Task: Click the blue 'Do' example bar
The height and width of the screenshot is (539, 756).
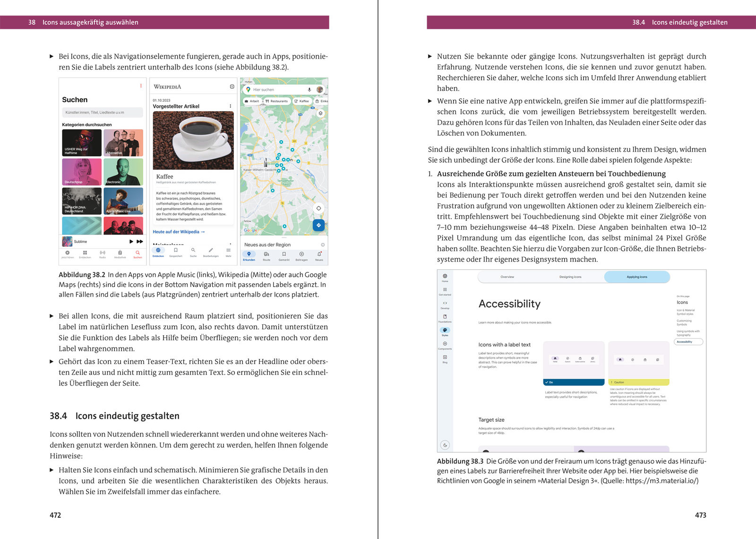Action: [x=574, y=382]
